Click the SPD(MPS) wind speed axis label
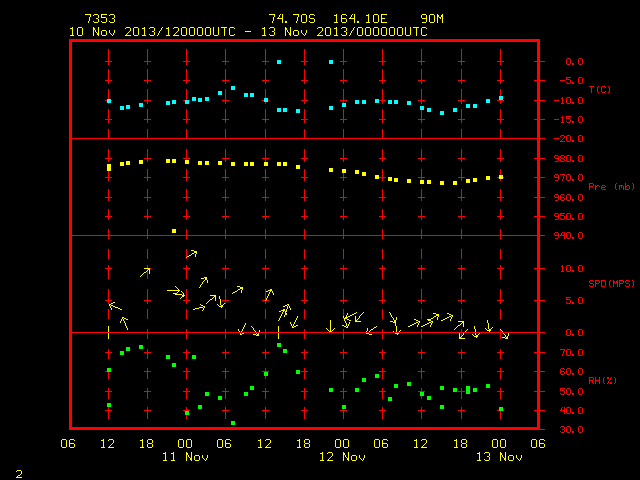640x480 pixels. tap(611, 283)
